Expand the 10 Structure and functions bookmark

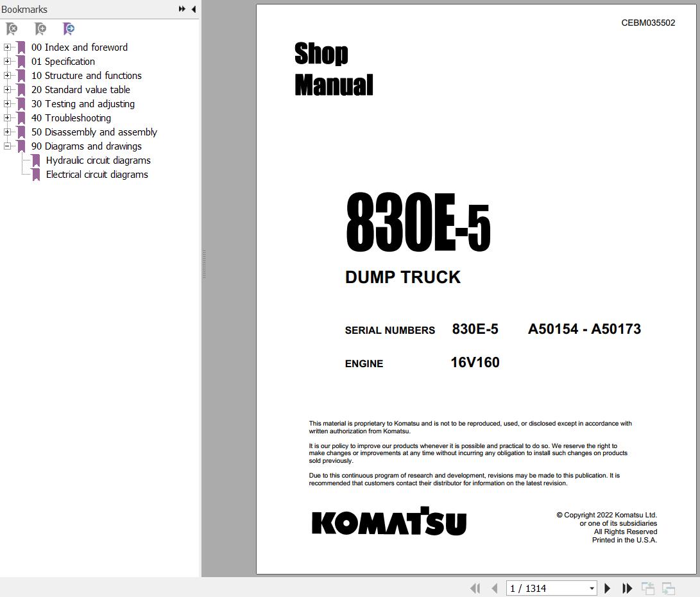coord(7,76)
